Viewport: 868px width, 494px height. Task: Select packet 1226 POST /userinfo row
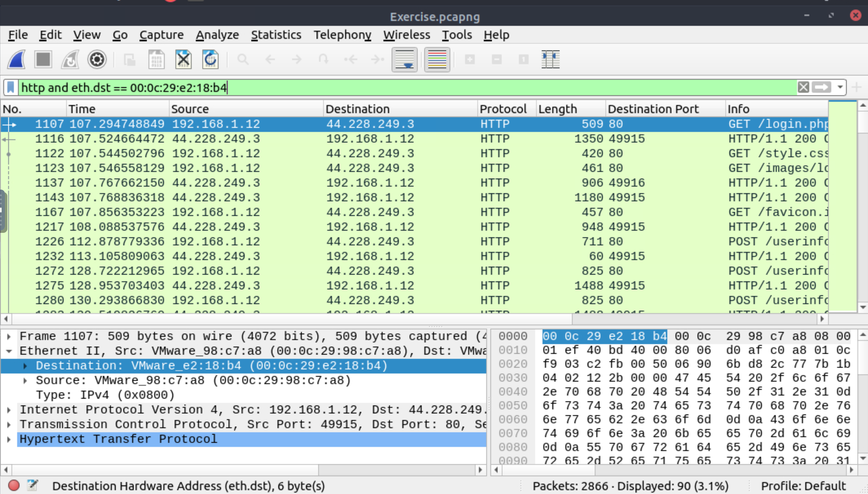point(414,242)
